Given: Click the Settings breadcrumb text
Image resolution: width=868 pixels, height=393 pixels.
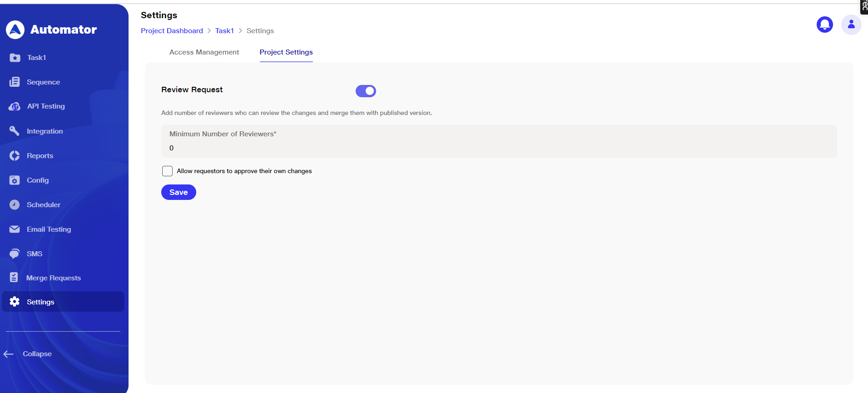Looking at the screenshot, I should [x=260, y=31].
